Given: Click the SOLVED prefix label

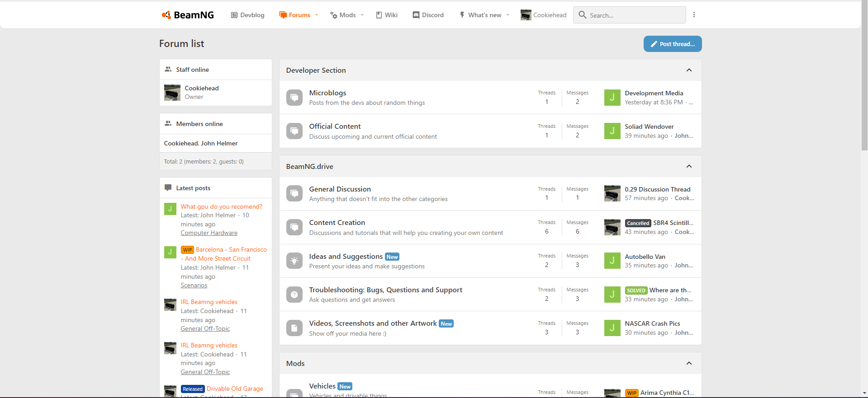Looking at the screenshot, I should 636,290.
